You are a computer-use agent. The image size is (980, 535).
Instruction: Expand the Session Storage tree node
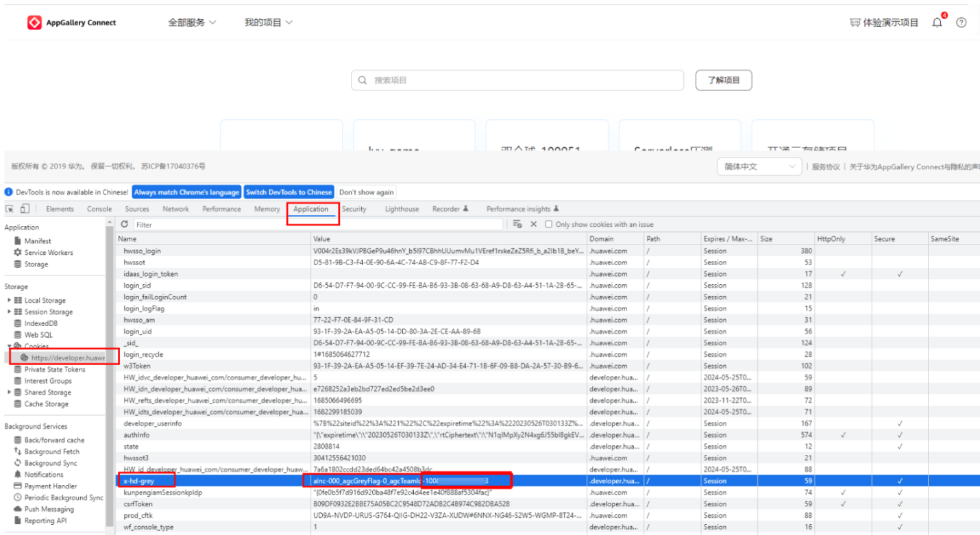[x=10, y=312]
